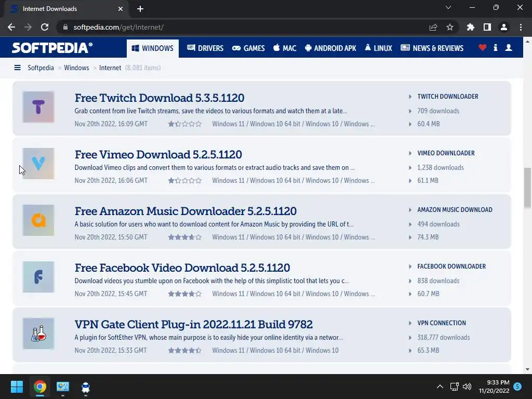Viewport: 532px width, 399px height.
Task: Open the Windows Start menu
Action: point(17,387)
